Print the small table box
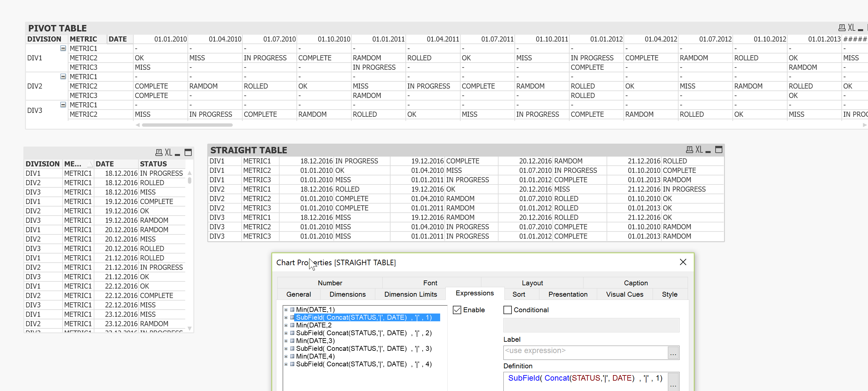Image resolution: width=868 pixels, height=391 pixels. click(x=158, y=153)
